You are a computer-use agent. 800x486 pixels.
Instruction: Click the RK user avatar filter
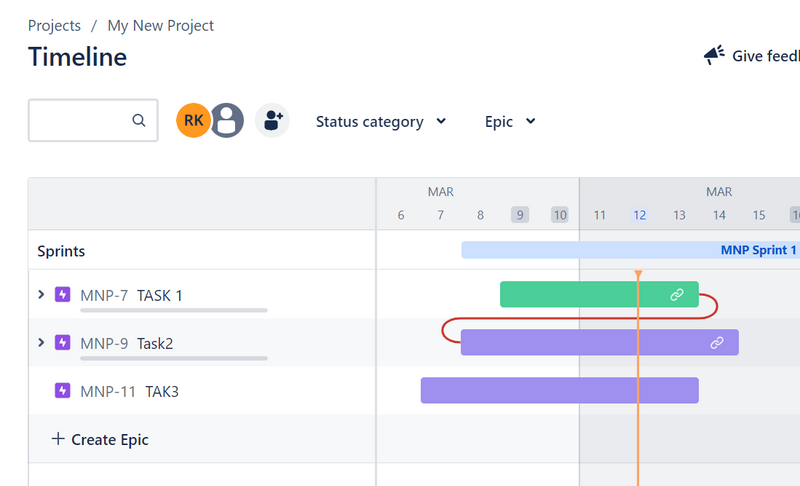click(193, 121)
